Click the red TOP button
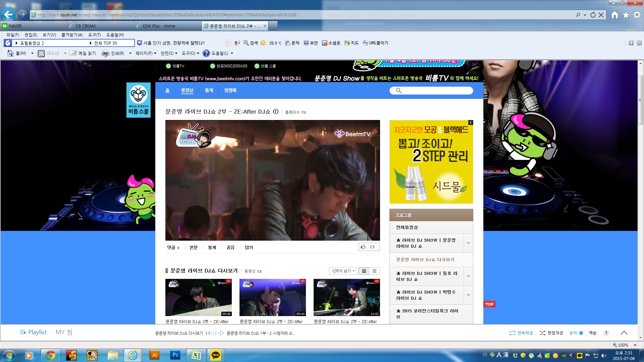 489,304
